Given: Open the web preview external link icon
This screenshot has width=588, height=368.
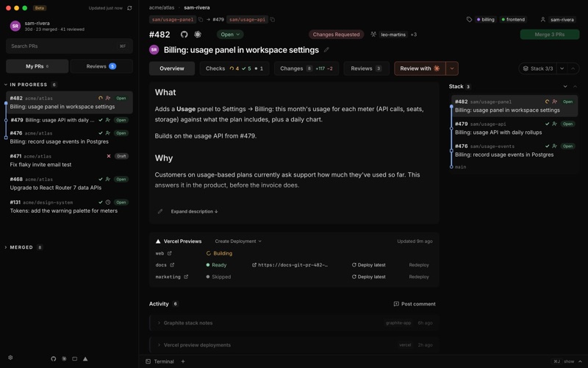Looking at the screenshot, I should tap(170, 253).
